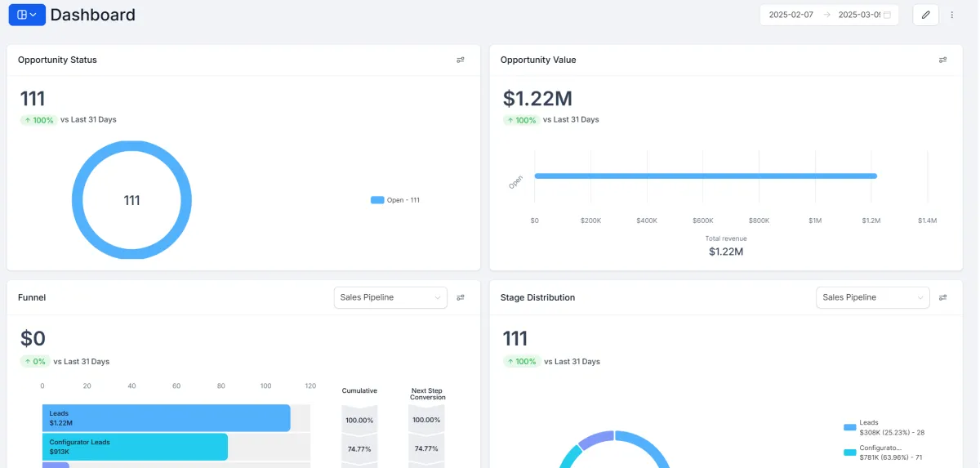Click the Stage Distribution widget title

point(538,297)
